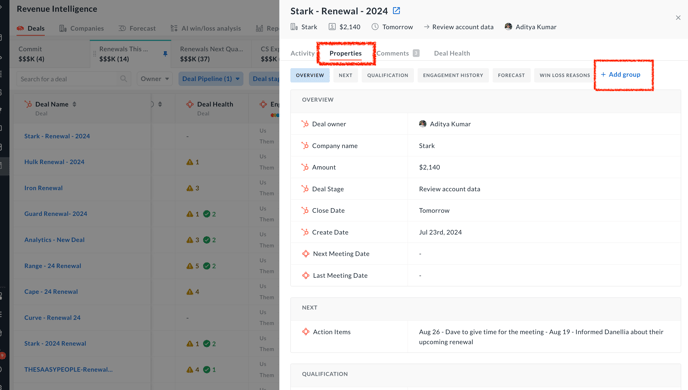Click the HubSpot icon beside Deal Stage
This screenshot has height=390, width=688.
[305, 189]
